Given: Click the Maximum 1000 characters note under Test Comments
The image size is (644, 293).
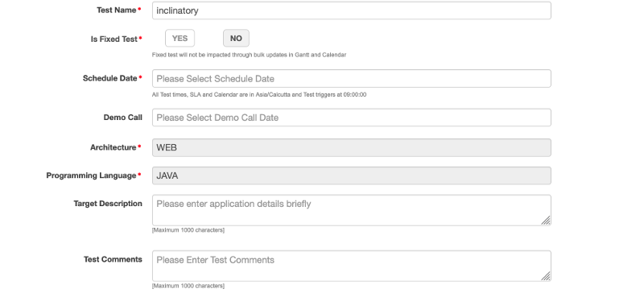Looking at the screenshot, I should coord(188,286).
